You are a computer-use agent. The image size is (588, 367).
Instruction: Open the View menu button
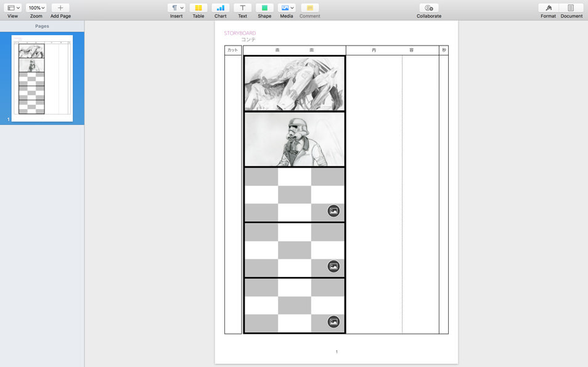tap(12, 8)
